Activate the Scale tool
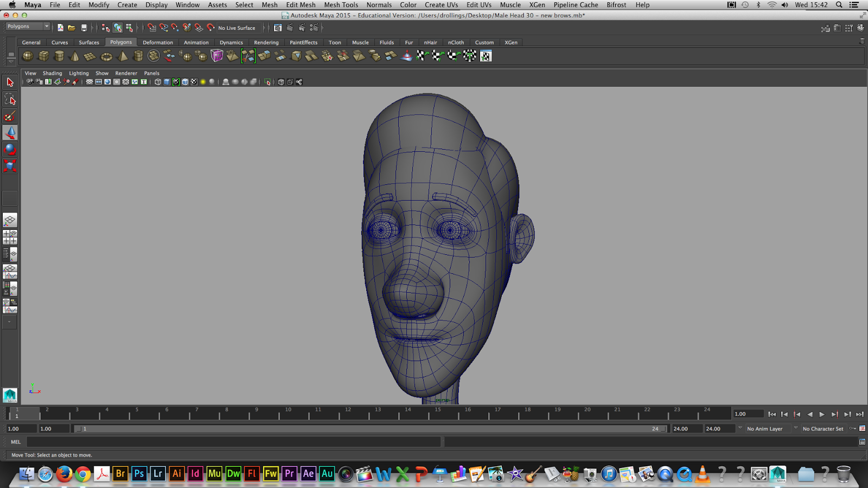The height and width of the screenshot is (488, 868). coord(10,165)
